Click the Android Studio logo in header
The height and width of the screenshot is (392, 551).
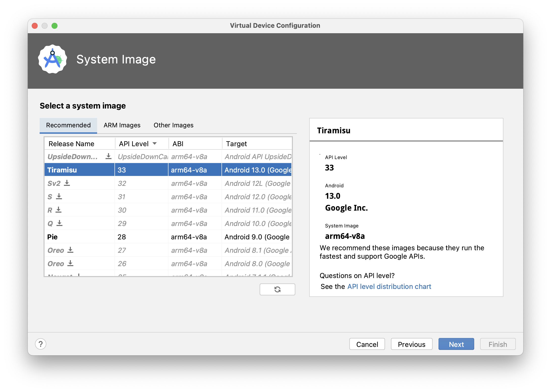(53, 59)
